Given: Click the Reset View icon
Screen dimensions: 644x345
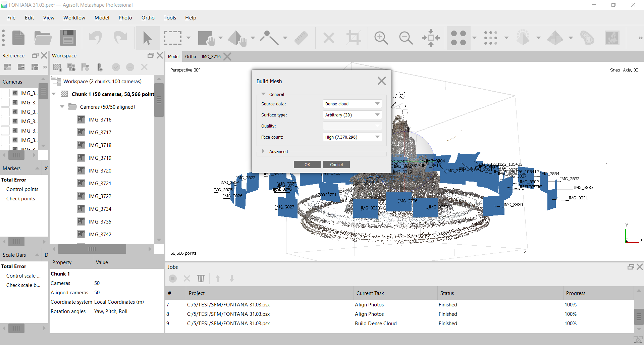Looking at the screenshot, I should pos(431,38).
